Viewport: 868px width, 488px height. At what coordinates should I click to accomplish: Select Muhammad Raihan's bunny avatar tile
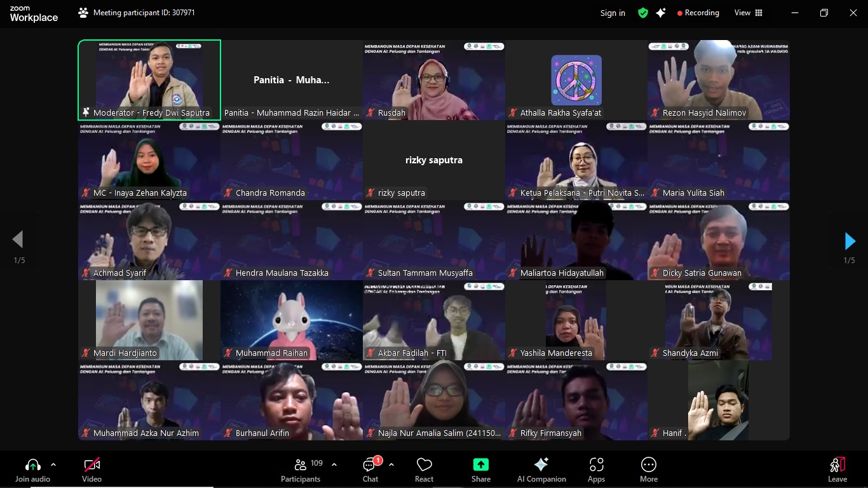pos(292,321)
